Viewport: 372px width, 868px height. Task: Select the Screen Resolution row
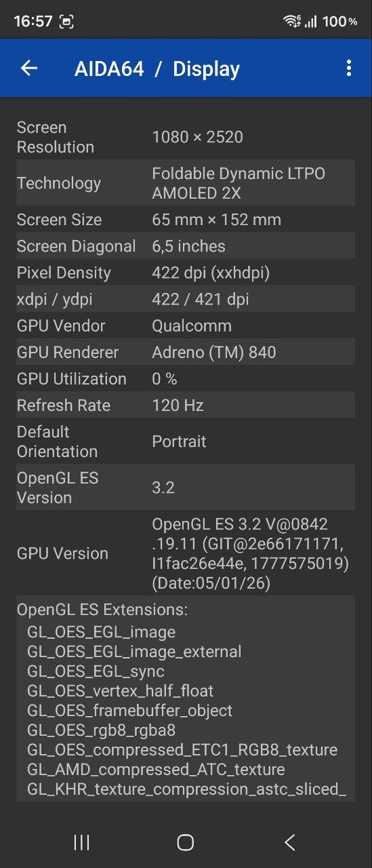[x=186, y=137]
